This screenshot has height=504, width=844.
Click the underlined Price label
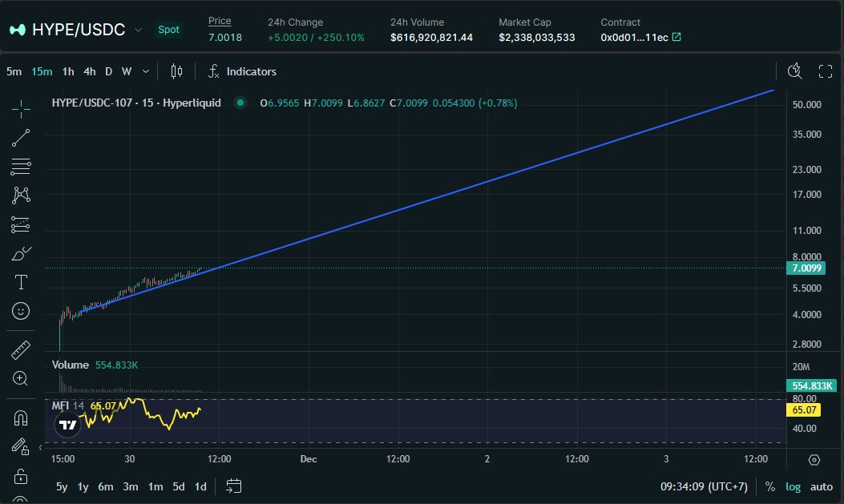point(220,21)
